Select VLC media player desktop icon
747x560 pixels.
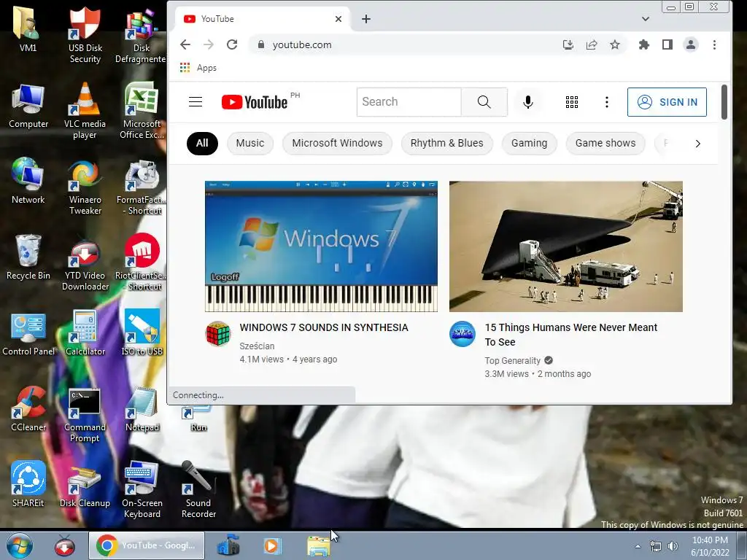point(85,111)
